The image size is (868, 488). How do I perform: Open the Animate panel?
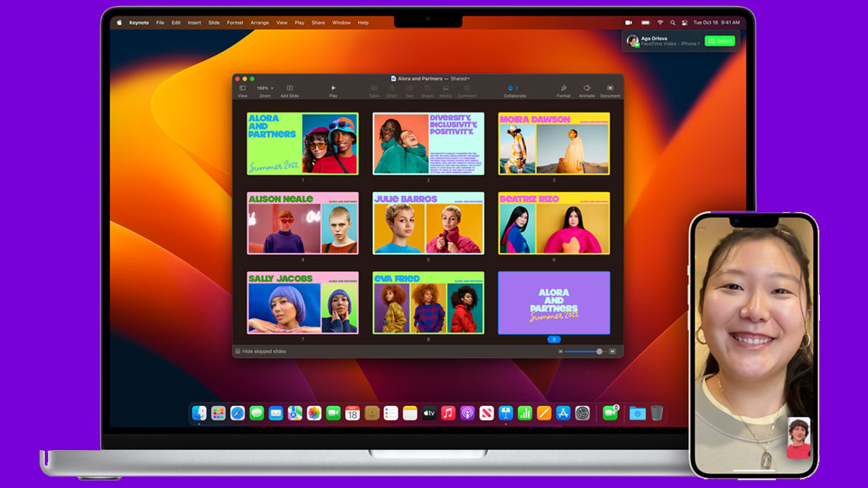[x=587, y=87]
